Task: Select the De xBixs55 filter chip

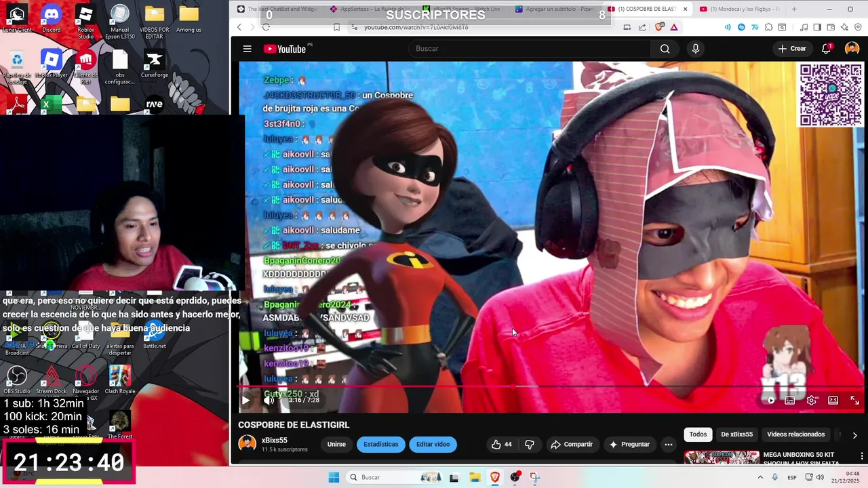Action: tap(736, 434)
